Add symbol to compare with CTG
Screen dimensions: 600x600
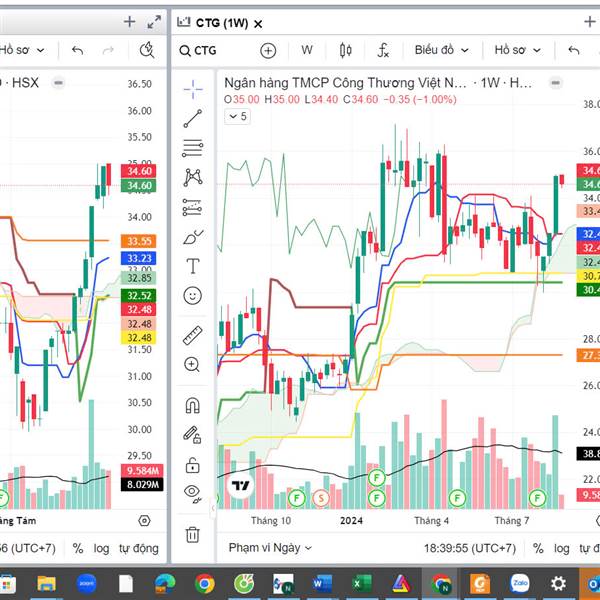pyautogui.click(x=268, y=51)
